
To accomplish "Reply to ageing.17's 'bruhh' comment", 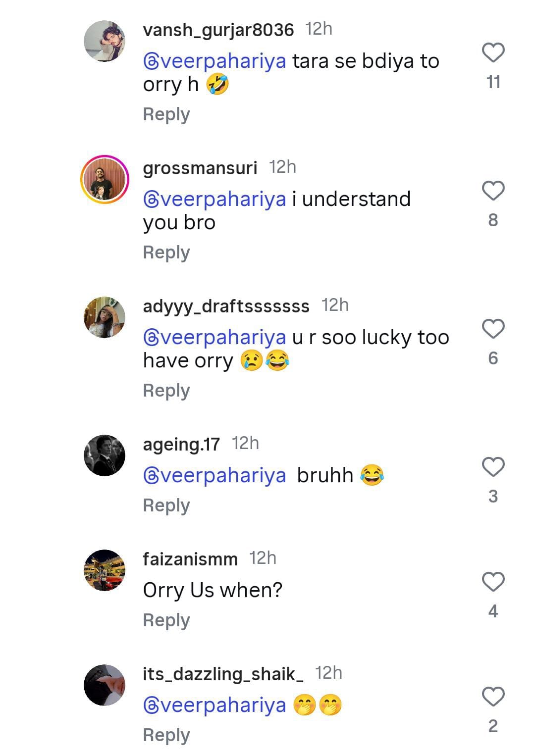I will click(166, 505).
